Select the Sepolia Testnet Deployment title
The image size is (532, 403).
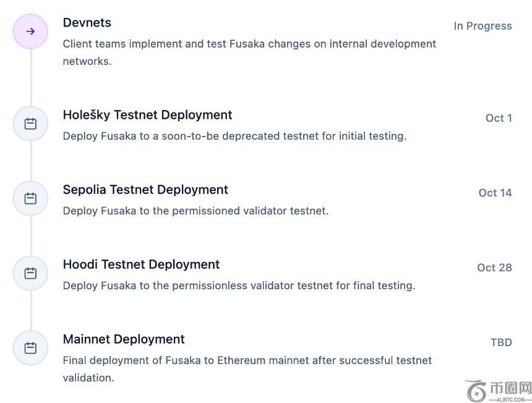point(145,190)
